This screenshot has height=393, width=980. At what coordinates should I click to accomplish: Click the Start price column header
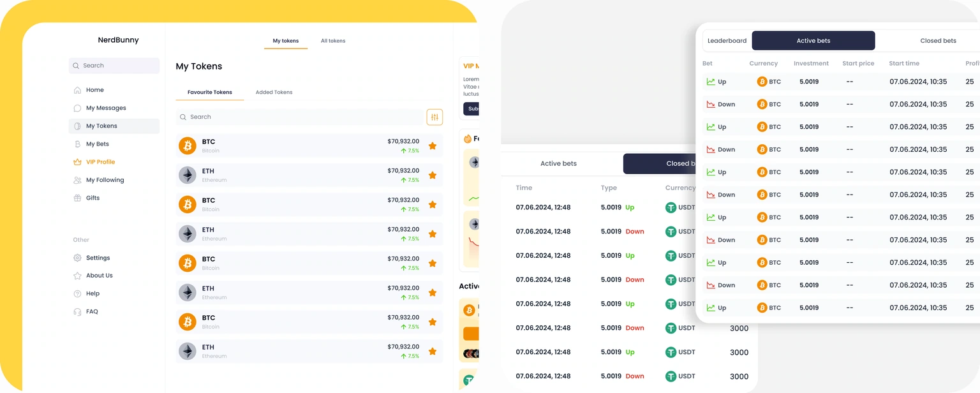click(858, 63)
